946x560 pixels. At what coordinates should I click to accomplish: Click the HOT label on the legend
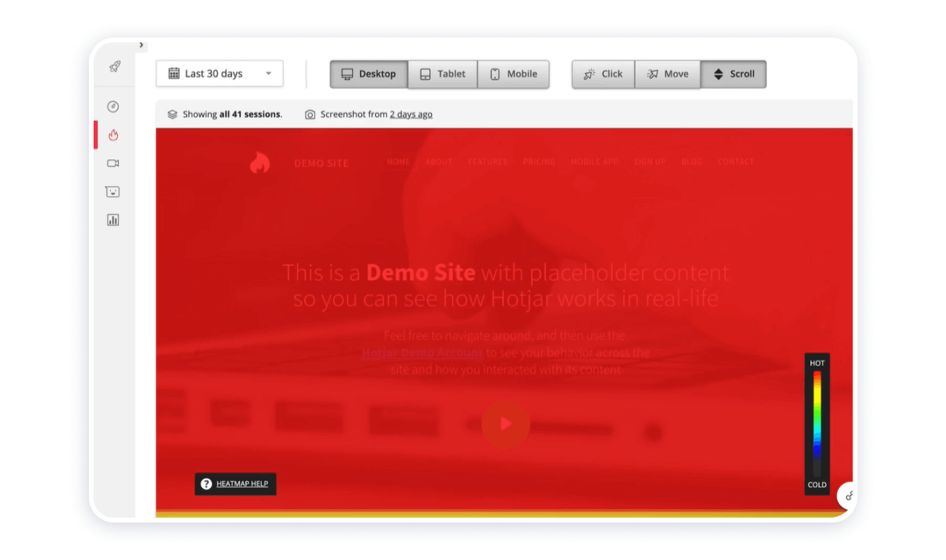click(x=817, y=363)
